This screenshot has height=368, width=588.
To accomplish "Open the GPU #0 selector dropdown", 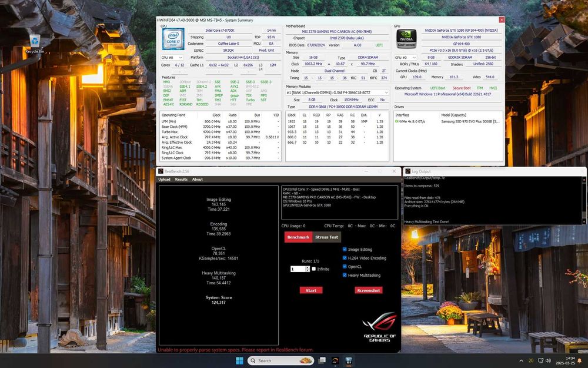I will (406, 58).
